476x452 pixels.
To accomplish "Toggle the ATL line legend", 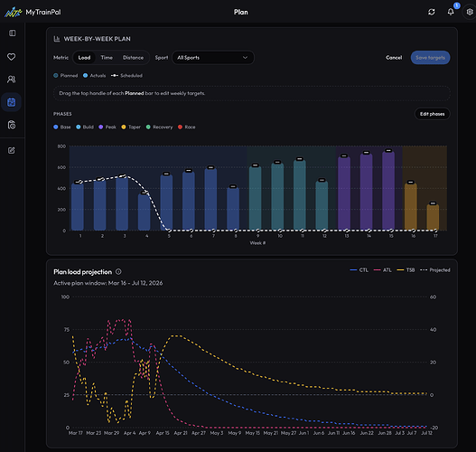I will pos(382,270).
